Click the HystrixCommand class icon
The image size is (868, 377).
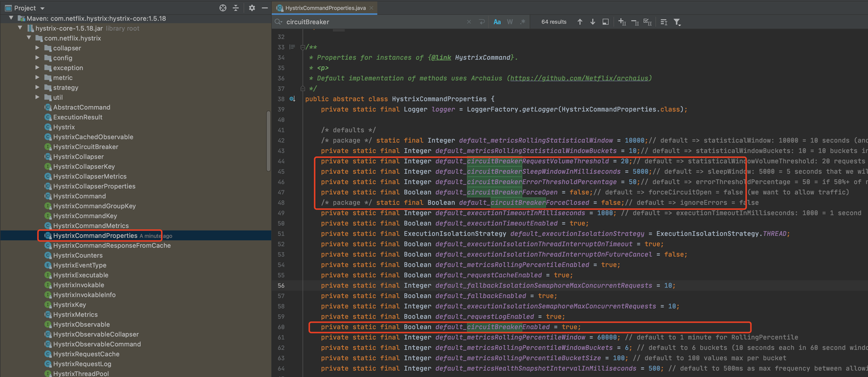coord(48,196)
